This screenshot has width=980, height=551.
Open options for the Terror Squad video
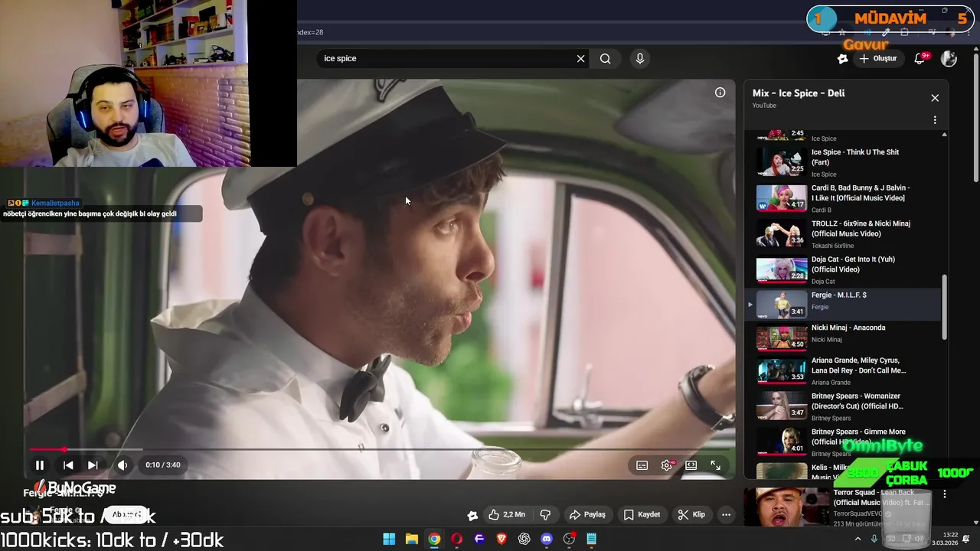[x=945, y=494]
